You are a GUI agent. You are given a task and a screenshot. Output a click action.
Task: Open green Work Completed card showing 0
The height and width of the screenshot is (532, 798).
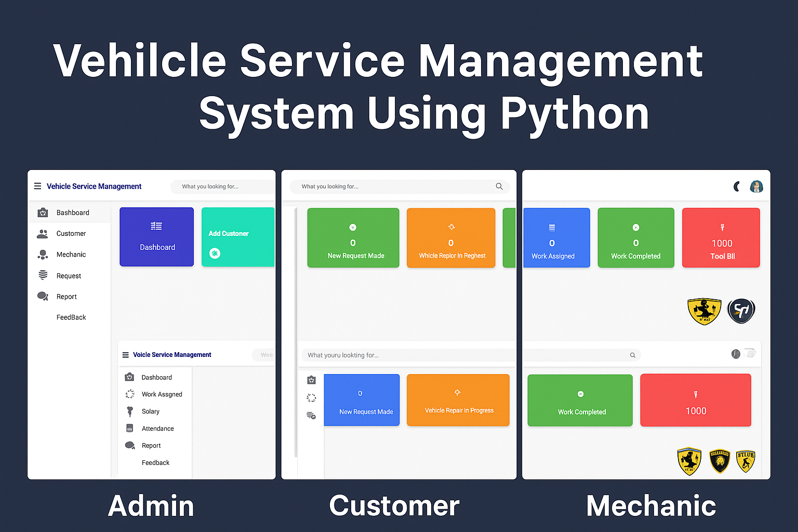[x=636, y=238]
